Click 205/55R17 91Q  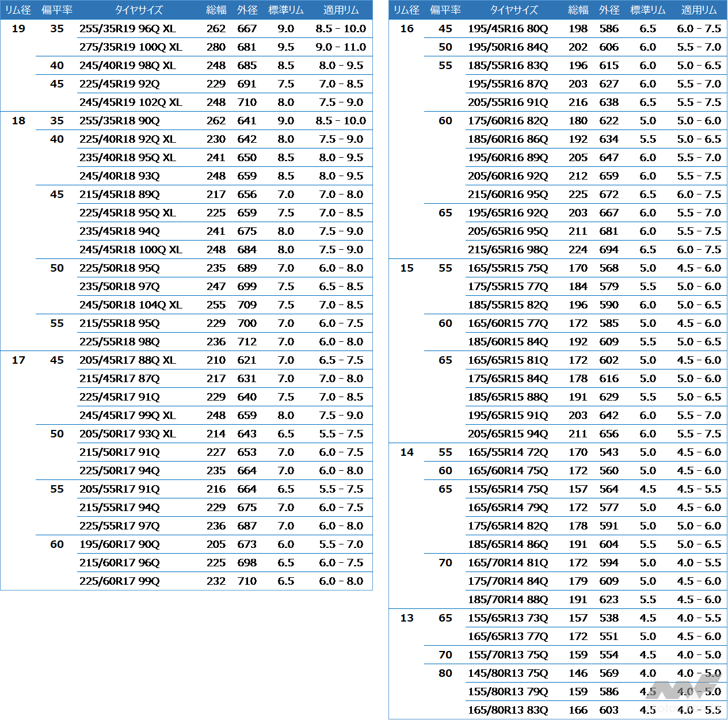120,489
